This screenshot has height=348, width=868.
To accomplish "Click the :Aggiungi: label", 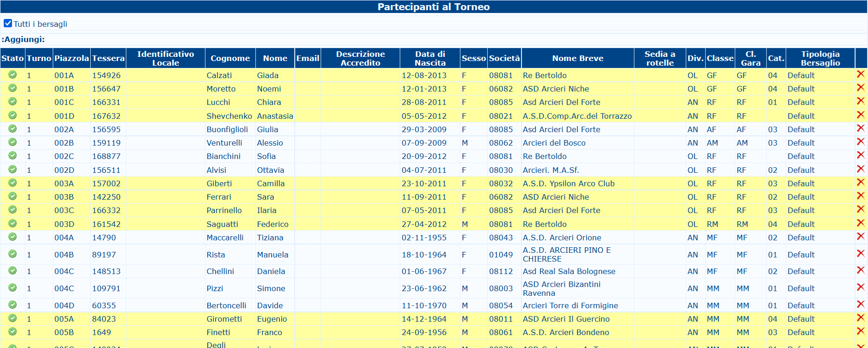I will pyautogui.click(x=23, y=39).
